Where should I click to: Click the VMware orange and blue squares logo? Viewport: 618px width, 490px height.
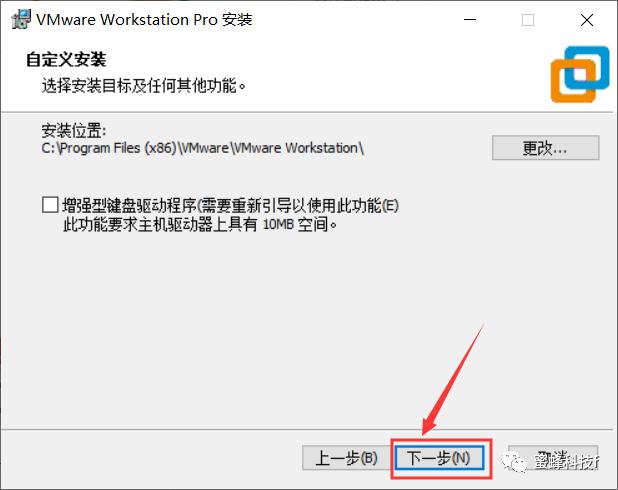click(x=580, y=75)
